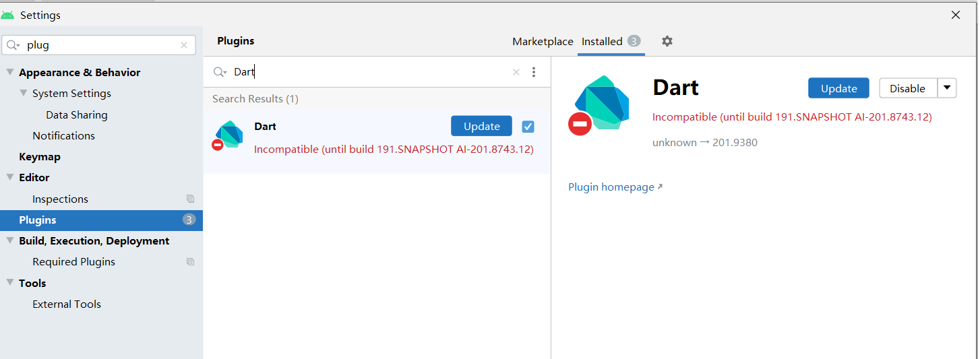Click incompatible warning text in list row
980x359 pixels.
pyautogui.click(x=394, y=149)
